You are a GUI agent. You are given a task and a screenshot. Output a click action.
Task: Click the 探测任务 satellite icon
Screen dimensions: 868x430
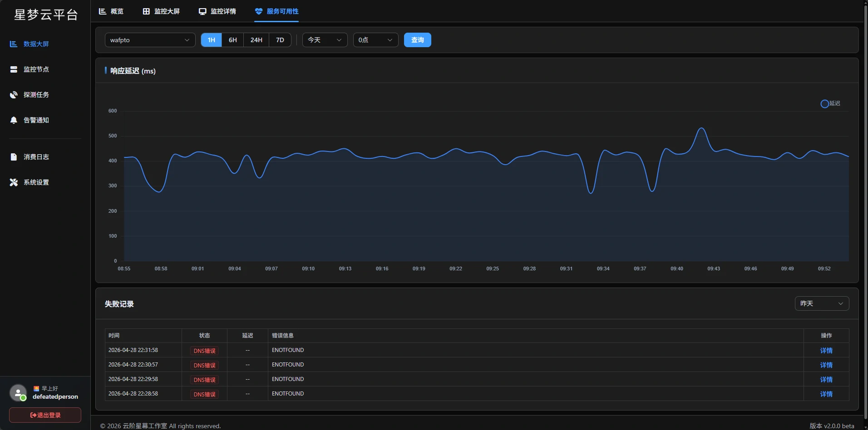tap(14, 95)
